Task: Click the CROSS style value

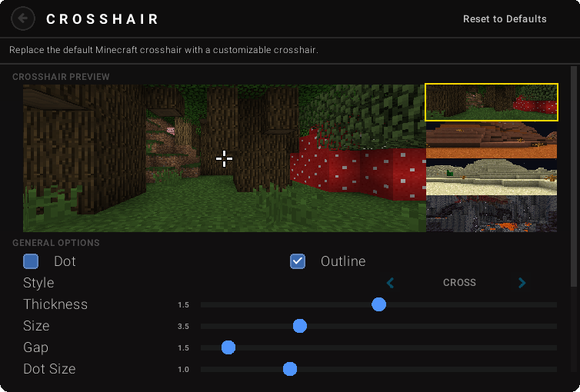Action: pos(459,283)
